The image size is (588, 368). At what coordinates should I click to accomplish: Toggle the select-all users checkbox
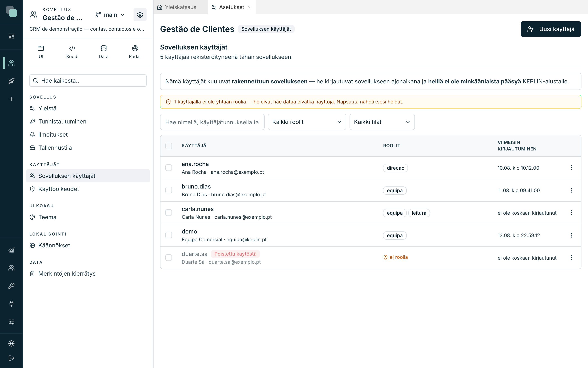click(x=169, y=146)
